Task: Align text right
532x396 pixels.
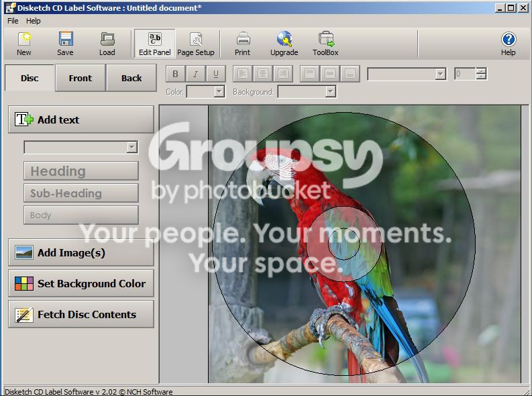Action: point(282,74)
